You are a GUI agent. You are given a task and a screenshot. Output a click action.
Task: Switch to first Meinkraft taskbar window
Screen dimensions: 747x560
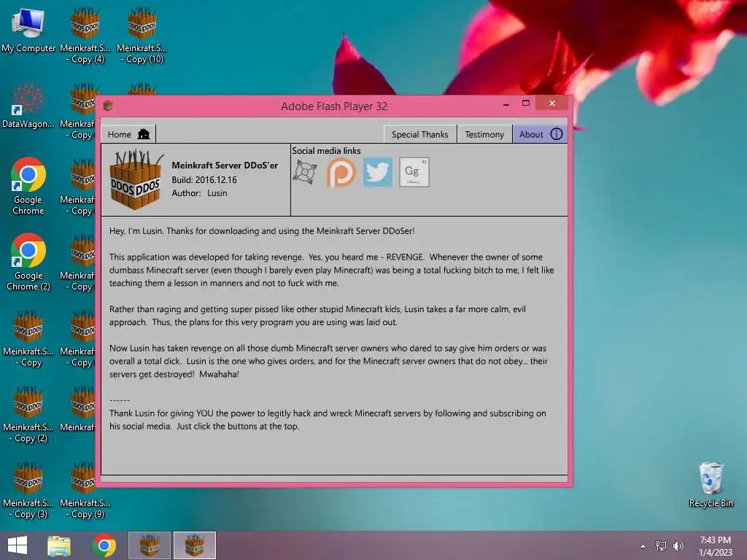coord(150,545)
